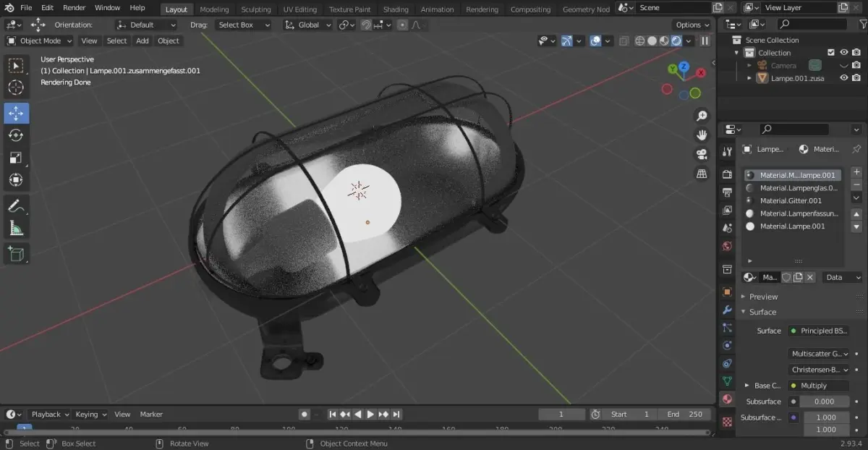Click the Blender logo menu icon

pyautogui.click(x=9, y=8)
